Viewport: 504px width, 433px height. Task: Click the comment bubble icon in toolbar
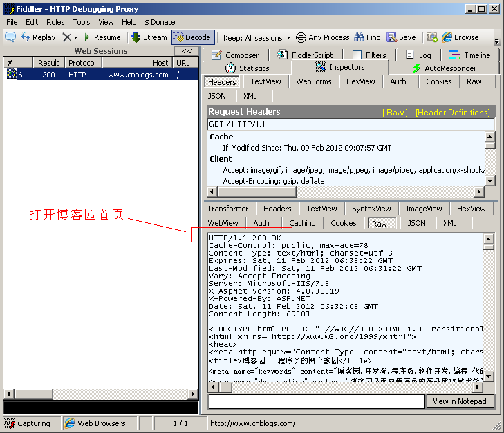[10, 37]
